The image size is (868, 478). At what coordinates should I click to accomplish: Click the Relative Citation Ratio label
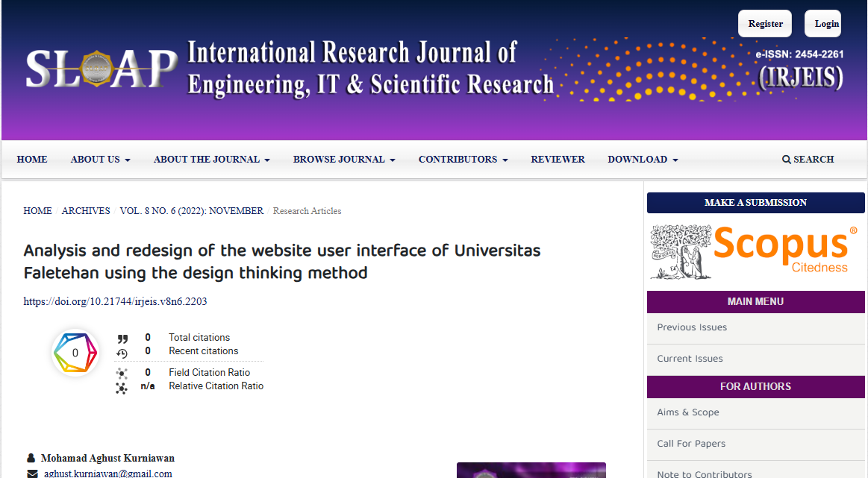point(216,386)
